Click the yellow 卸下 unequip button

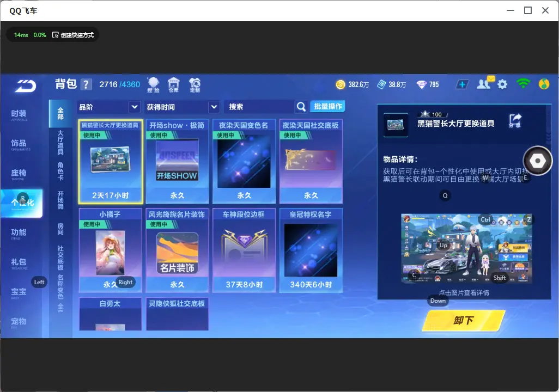(464, 320)
